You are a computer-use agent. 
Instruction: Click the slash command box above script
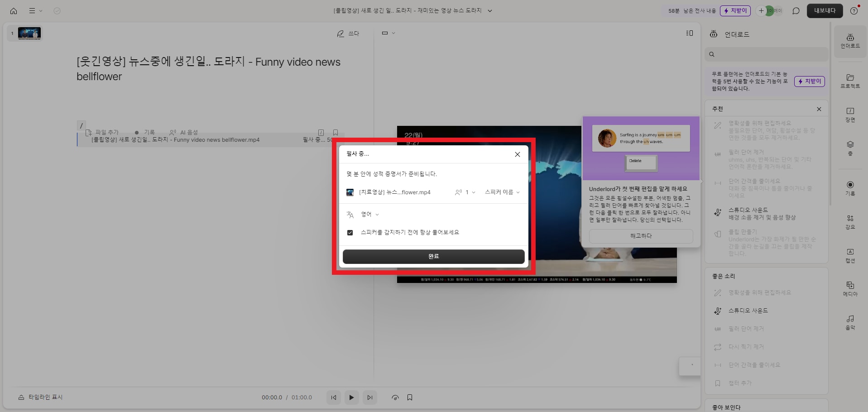point(81,125)
